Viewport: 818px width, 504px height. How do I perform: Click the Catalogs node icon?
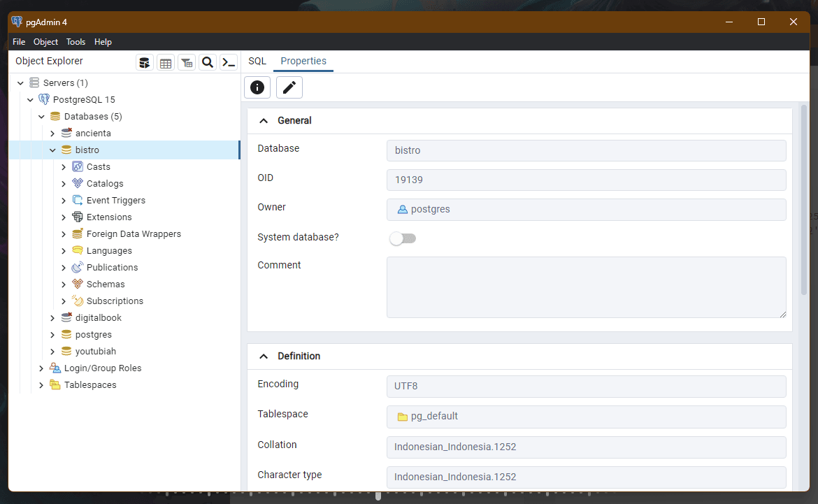coord(78,183)
